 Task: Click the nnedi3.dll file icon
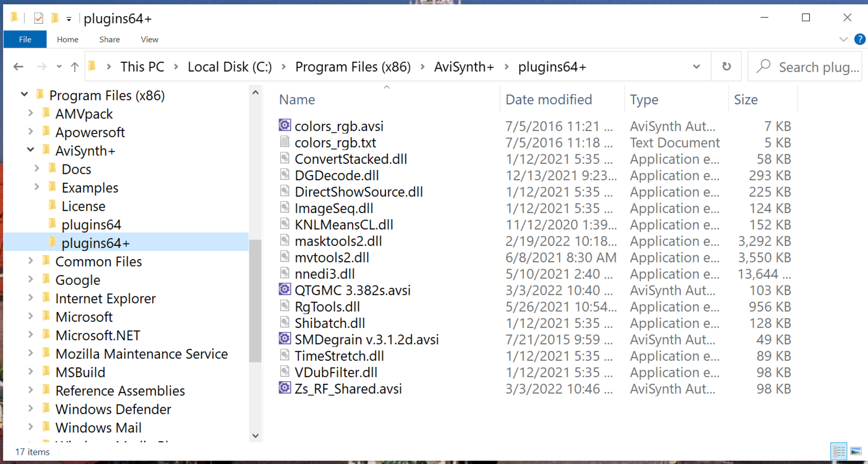pos(285,273)
